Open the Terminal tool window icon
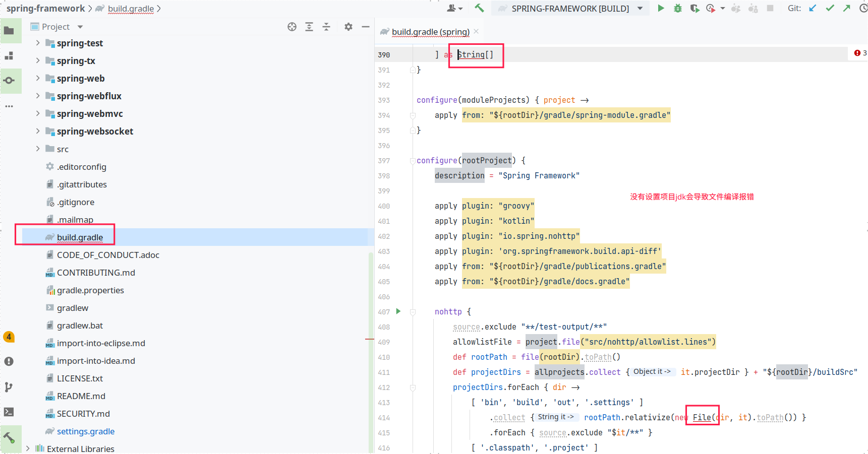This screenshot has height=454, width=868. (x=9, y=412)
